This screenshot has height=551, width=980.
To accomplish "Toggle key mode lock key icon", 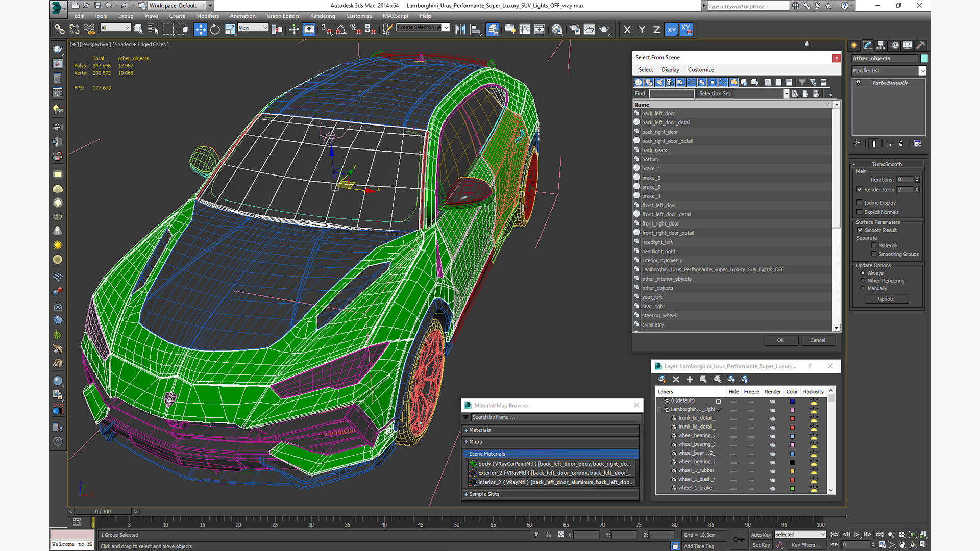I will point(739,539).
